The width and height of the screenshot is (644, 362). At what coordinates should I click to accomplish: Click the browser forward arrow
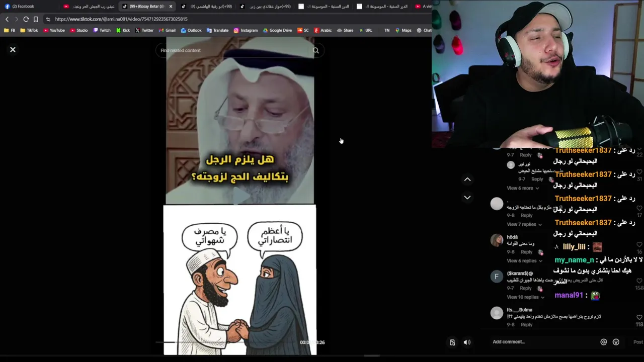[x=16, y=19]
